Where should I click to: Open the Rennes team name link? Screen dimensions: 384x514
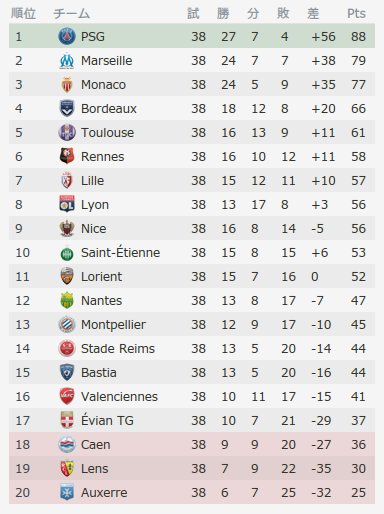point(103,157)
